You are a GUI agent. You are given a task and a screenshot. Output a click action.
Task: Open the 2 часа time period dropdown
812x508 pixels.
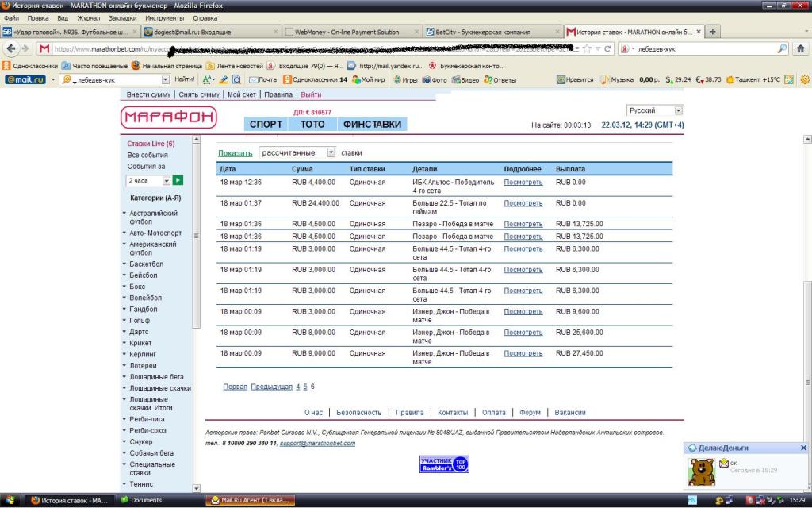[x=167, y=180]
